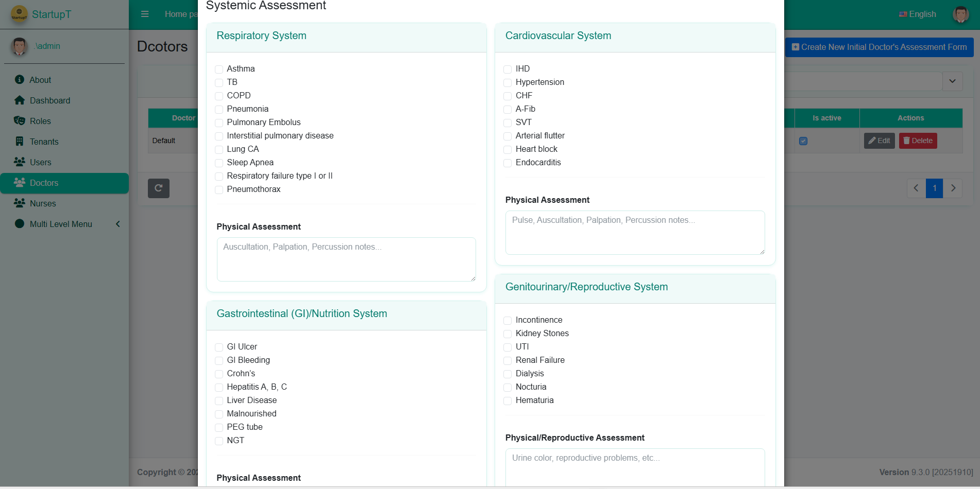Open the About info icon
This screenshot has width=980, height=489.
coord(20,80)
